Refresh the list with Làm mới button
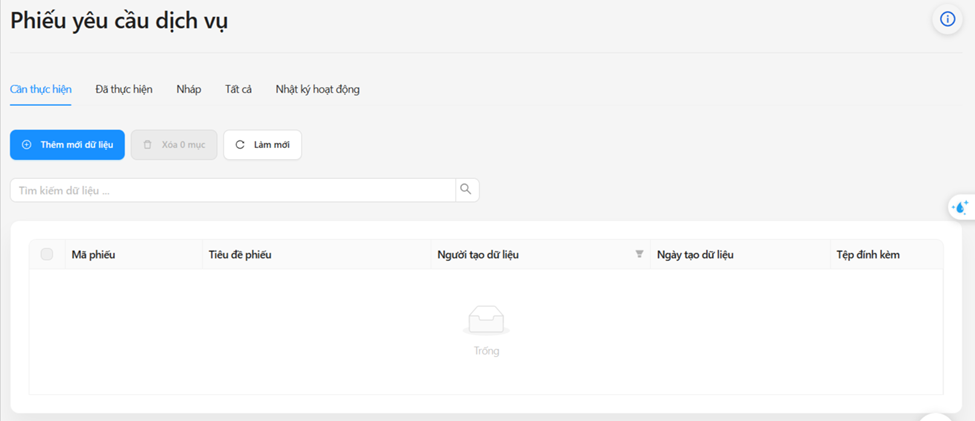 pos(262,145)
